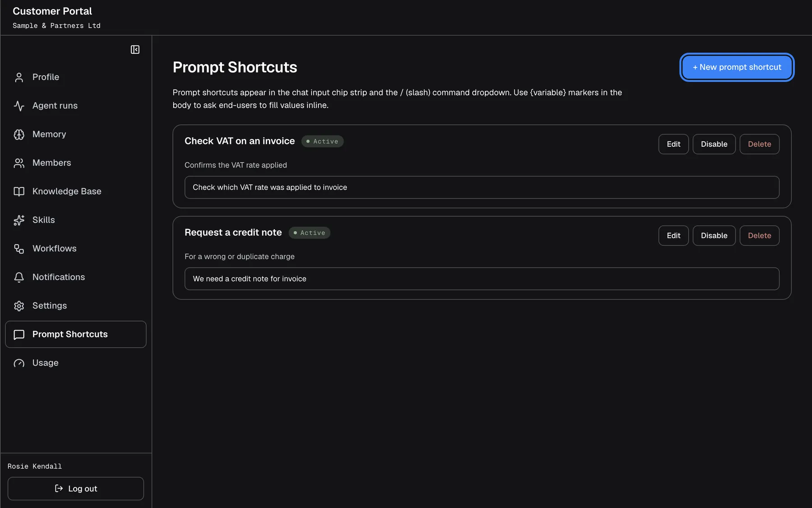
Task: Disable the Check VAT shortcut
Action: click(x=714, y=144)
